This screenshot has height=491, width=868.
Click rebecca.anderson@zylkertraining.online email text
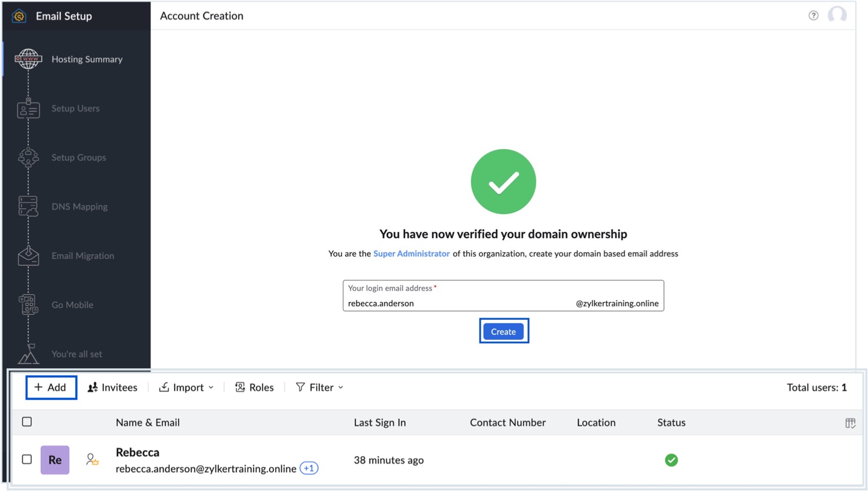206,469
